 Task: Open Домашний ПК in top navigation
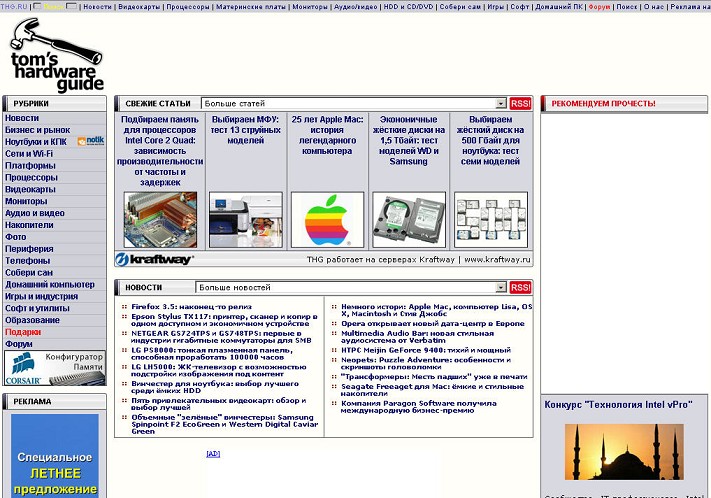560,7
